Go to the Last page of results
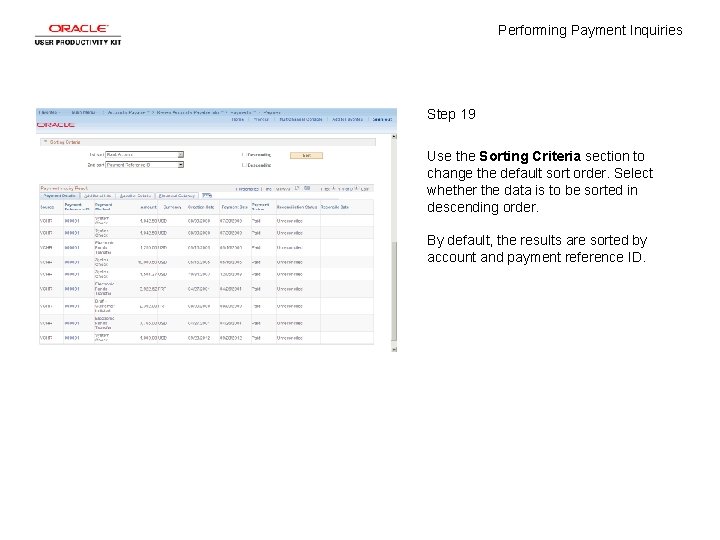The height and width of the screenshot is (540, 720). 365,189
